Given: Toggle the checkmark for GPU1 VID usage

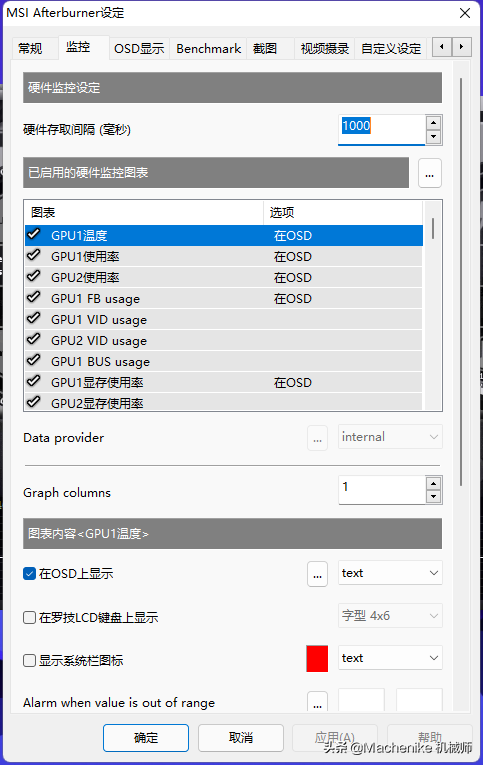Looking at the screenshot, I should coord(34,318).
